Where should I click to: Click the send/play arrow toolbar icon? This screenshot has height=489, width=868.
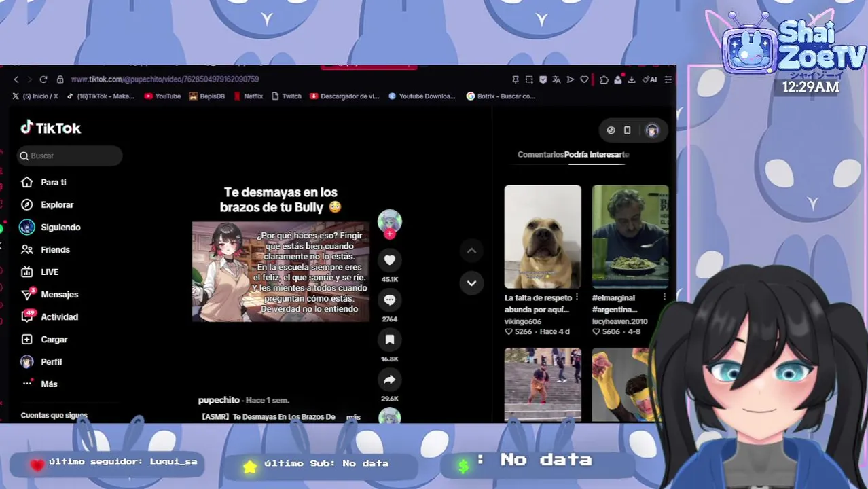(x=571, y=79)
